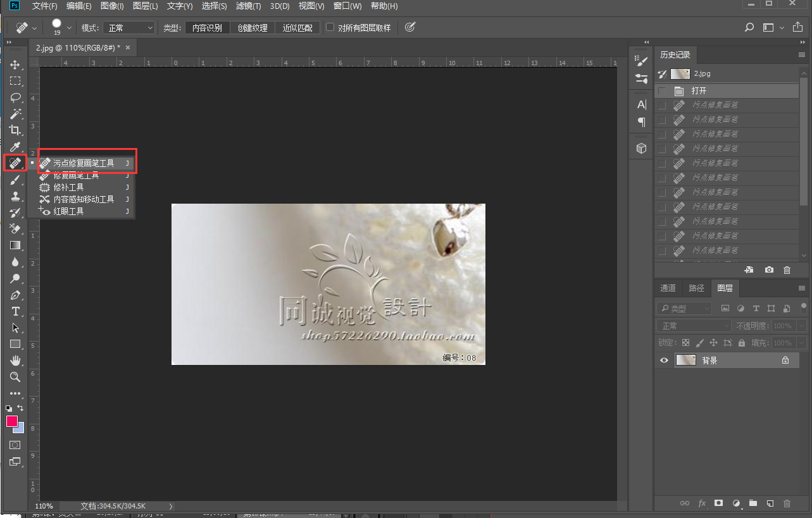Viewport: 812px width, 518px height.
Task: Select the Dodge tool
Action: [15, 278]
